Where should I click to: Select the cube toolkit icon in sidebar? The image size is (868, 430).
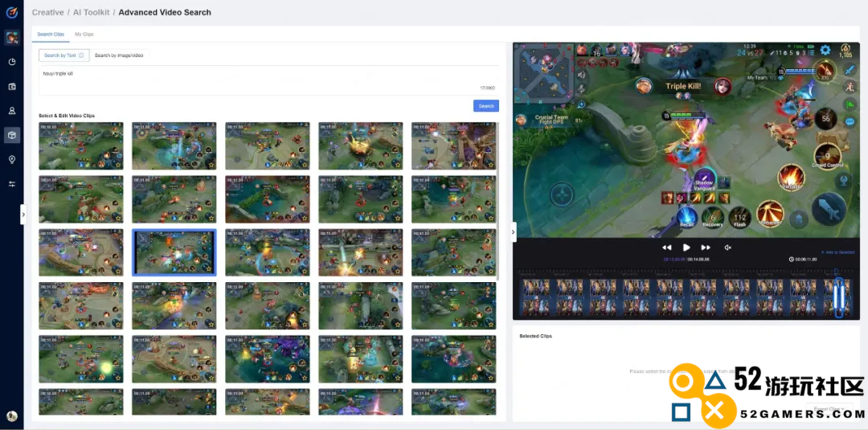[x=12, y=135]
